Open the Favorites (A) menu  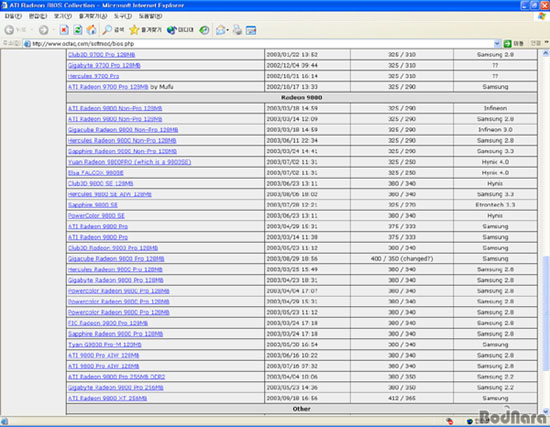tap(93, 16)
